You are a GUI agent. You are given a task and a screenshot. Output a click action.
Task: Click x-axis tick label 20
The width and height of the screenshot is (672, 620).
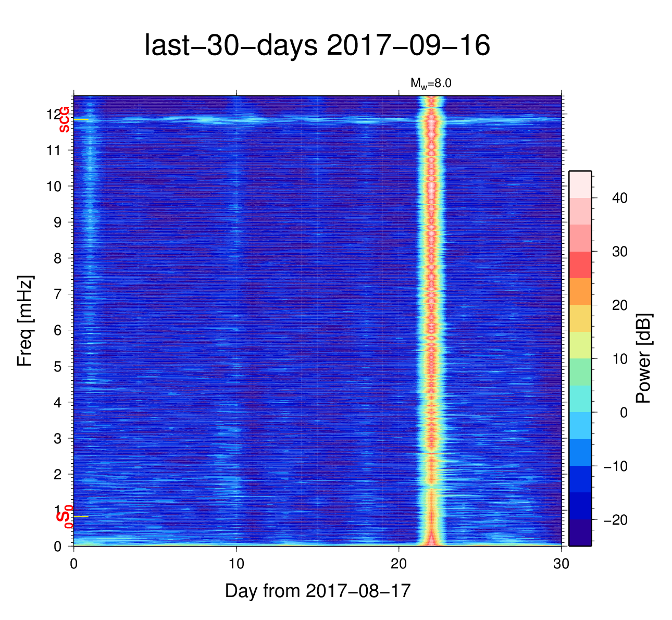coord(399,564)
